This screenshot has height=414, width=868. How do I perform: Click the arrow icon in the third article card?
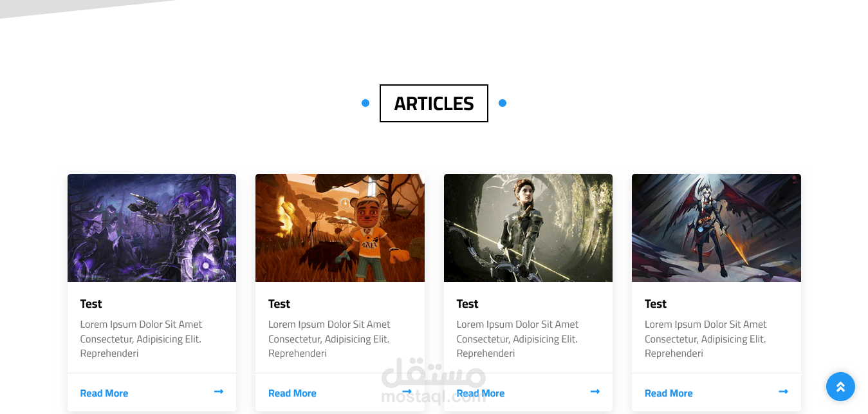tap(595, 391)
